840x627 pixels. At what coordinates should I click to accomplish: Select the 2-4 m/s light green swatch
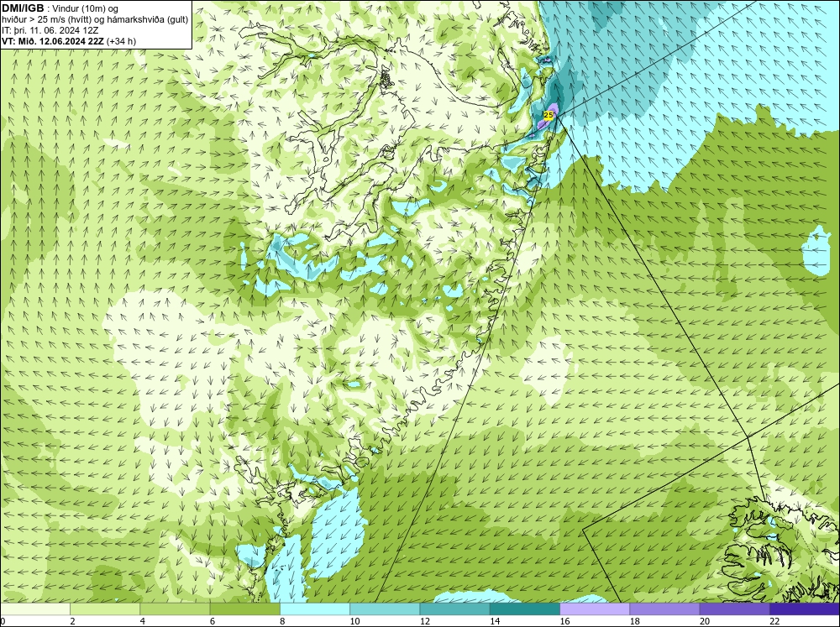(105, 609)
